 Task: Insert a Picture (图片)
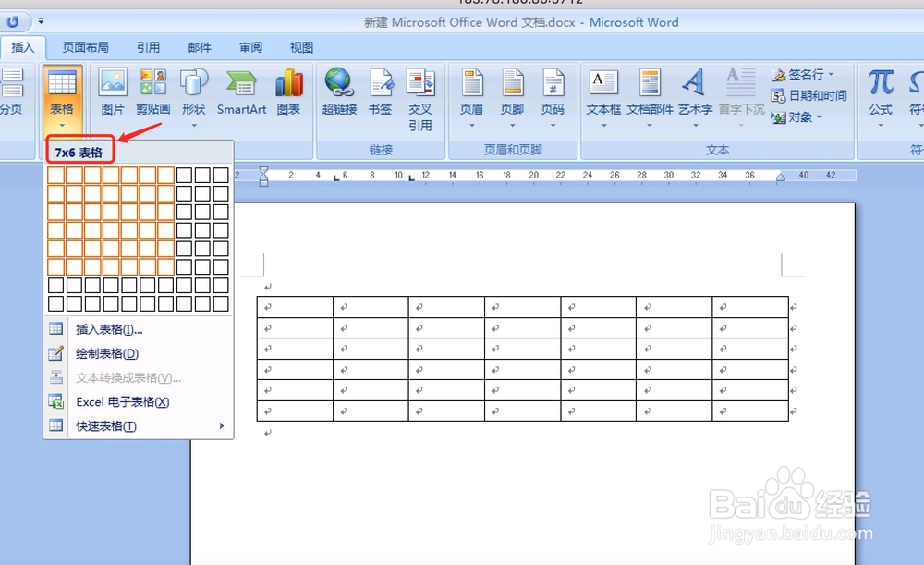pos(113,92)
